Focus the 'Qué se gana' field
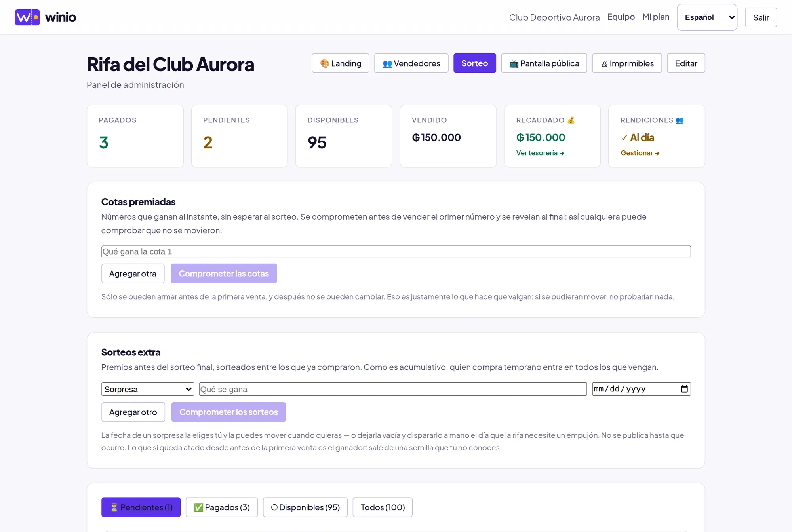Image resolution: width=792 pixels, height=532 pixels. point(393,389)
